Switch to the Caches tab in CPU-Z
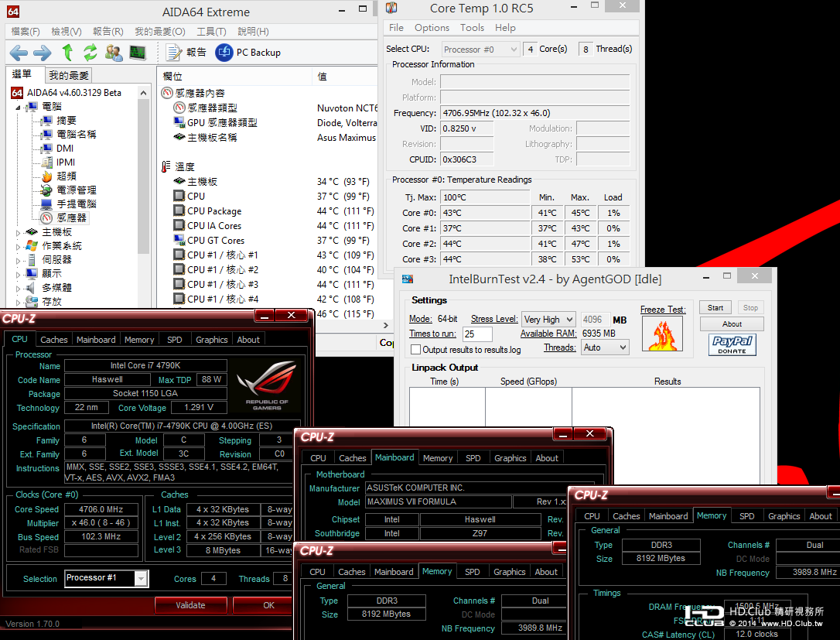840x640 pixels. click(x=54, y=340)
